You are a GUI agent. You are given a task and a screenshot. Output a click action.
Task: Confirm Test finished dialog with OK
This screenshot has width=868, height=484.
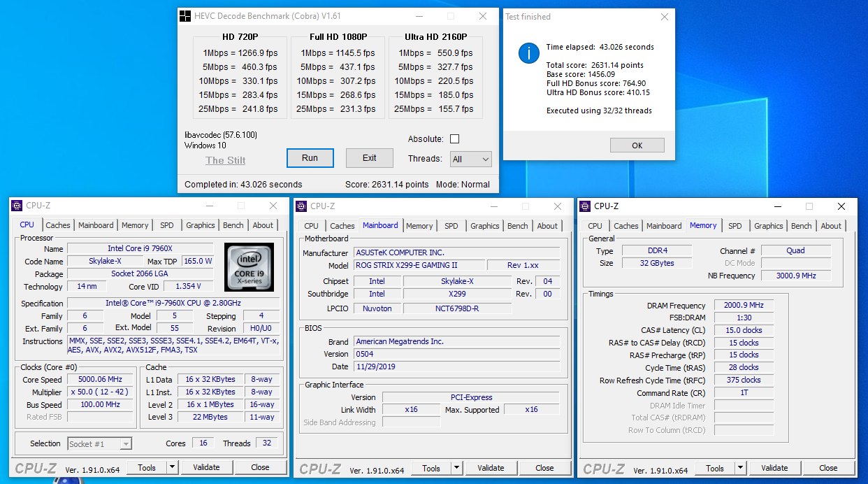pyautogui.click(x=637, y=145)
